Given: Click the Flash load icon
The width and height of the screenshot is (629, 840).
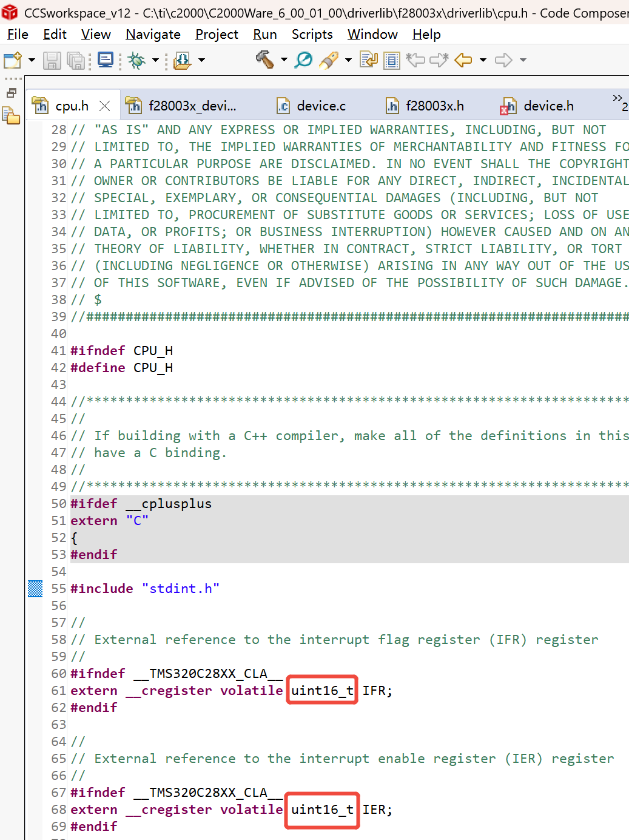Looking at the screenshot, I should tap(182, 60).
